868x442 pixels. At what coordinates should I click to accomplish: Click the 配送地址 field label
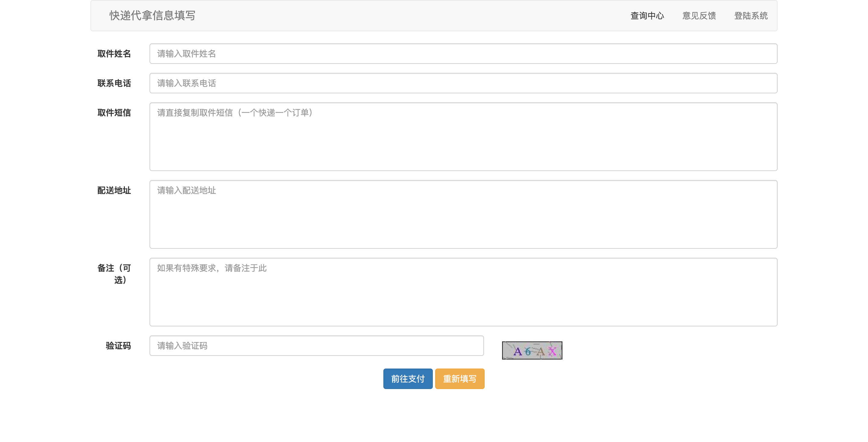114,191
